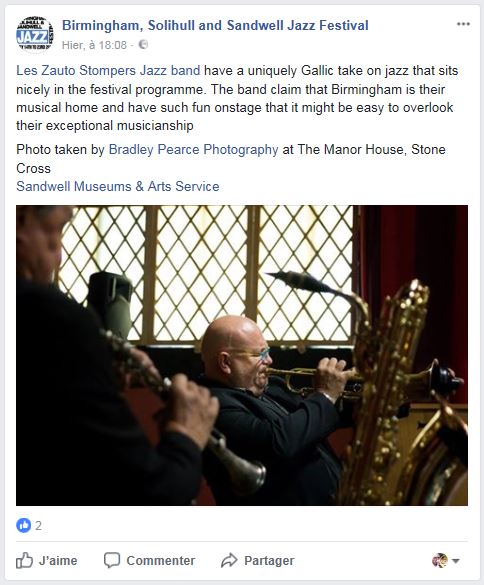
Task: Open the trumpet player concert photo
Action: (x=242, y=356)
